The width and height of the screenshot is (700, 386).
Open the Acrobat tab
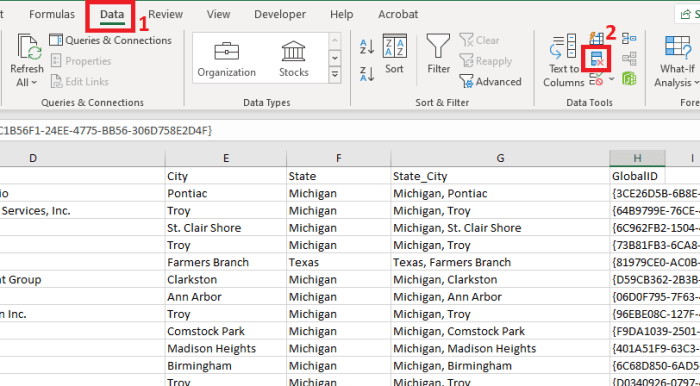[398, 14]
